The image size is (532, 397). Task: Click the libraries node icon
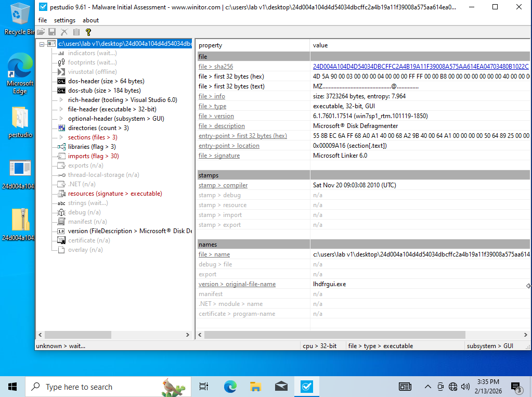61,147
